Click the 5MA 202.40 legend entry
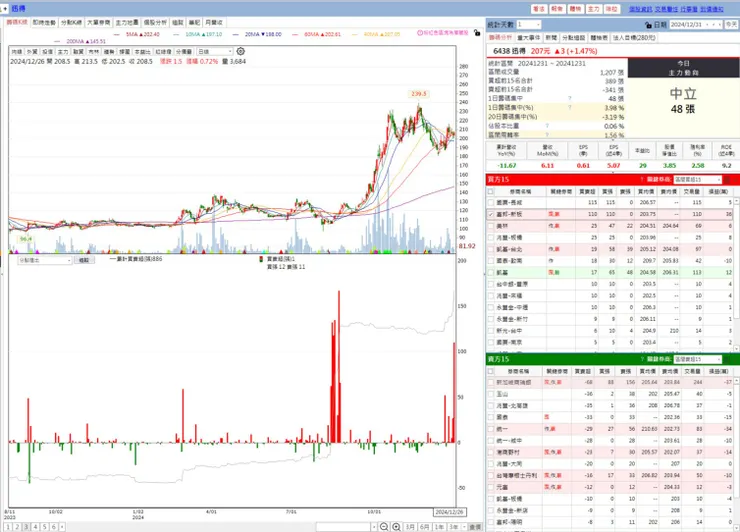Screen dimensions: 740x532 coord(138,34)
